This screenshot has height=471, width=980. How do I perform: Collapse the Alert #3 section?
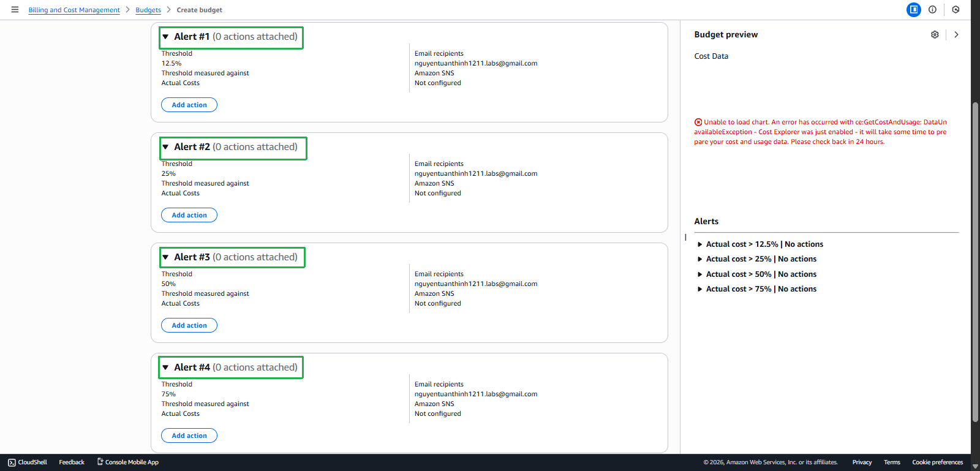coord(165,257)
